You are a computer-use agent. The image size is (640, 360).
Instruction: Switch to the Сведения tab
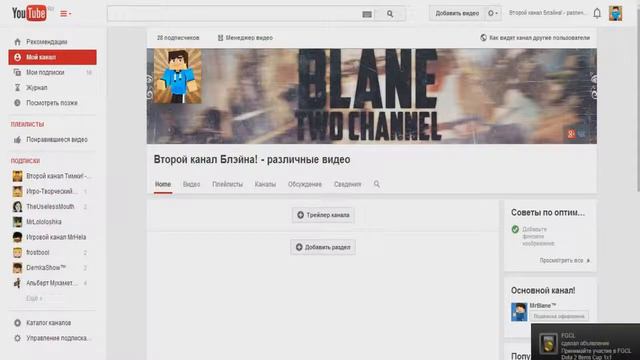347,184
